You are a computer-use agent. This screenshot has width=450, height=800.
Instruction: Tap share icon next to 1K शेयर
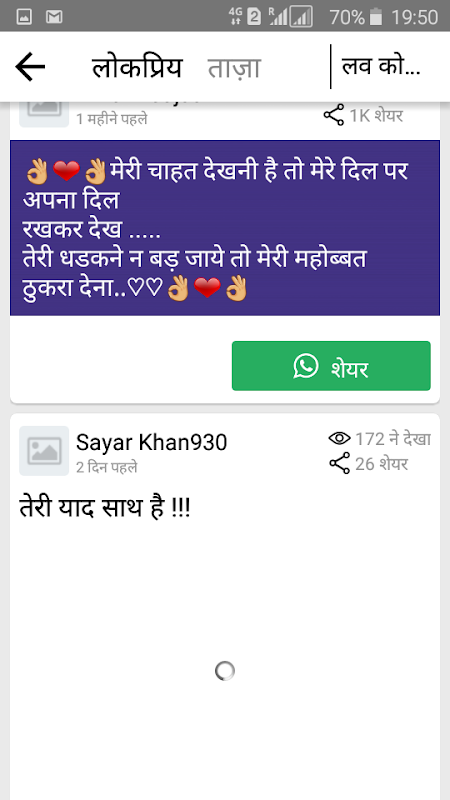click(x=334, y=115)
